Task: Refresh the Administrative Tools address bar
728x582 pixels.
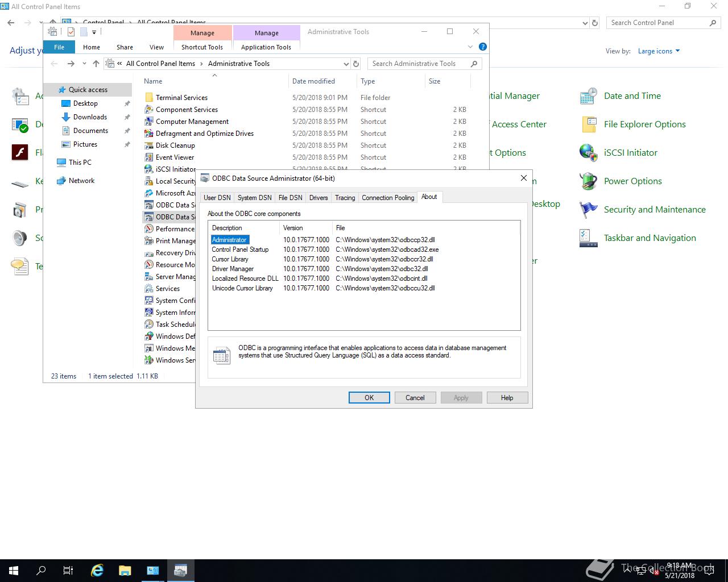Action: [x=356, y=64]
